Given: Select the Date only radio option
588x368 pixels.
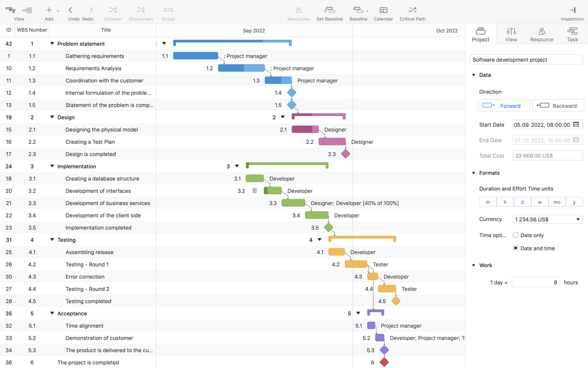Looking at the screenshot, I should point(515,235).
